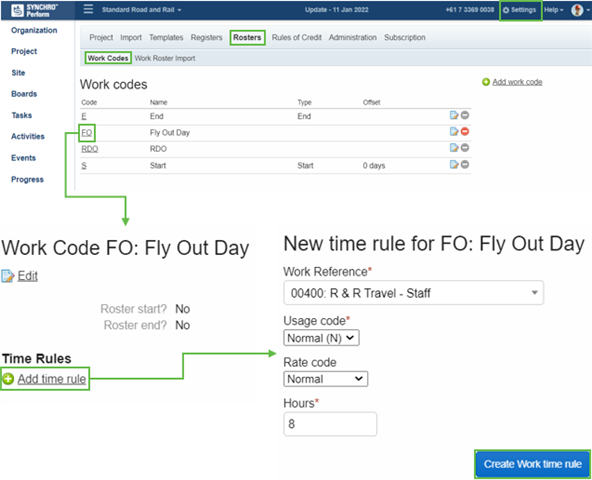Delete Fly Out Day with red remove icon
The height and width of the screenshot is (480, 592).
465,131
